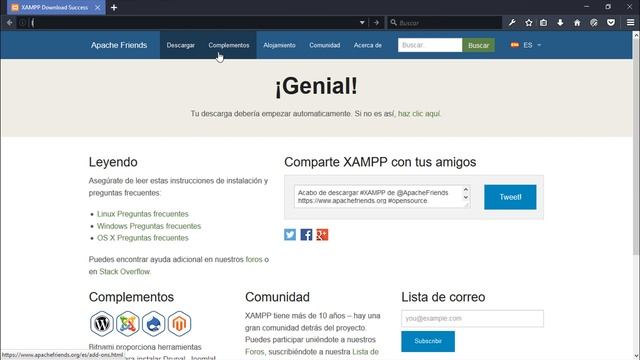
Task: Open the Complementos menu item
Action: tap(229, 45)
